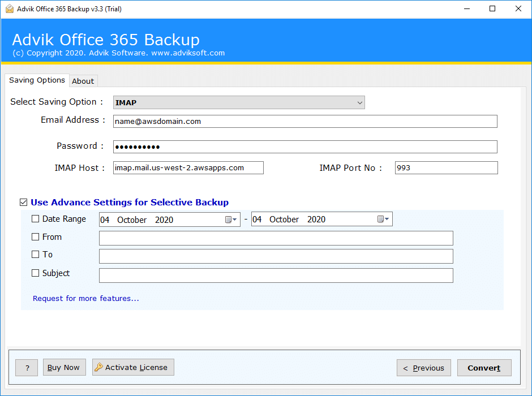Enable the Subject filter checkbox
Image resolution: width=532 pixels, height=396 pixels.
(x=35, y=273)
